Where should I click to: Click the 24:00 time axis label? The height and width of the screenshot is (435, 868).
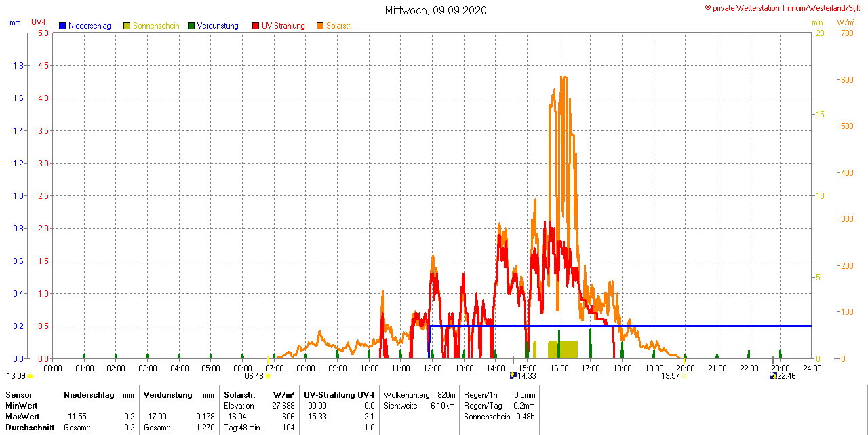pyautogui.click(x=812, y=368)
